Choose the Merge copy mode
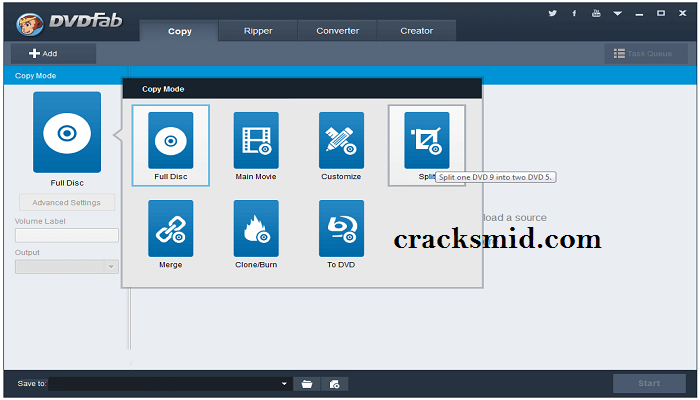The height and width of the screenshot is (400, 700). pos(171,229)
